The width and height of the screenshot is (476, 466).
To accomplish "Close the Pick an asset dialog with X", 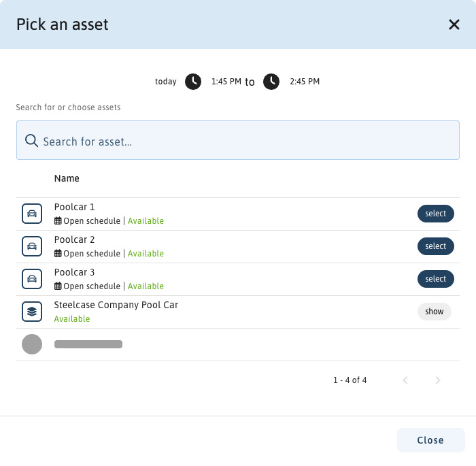I will (454, 24).
